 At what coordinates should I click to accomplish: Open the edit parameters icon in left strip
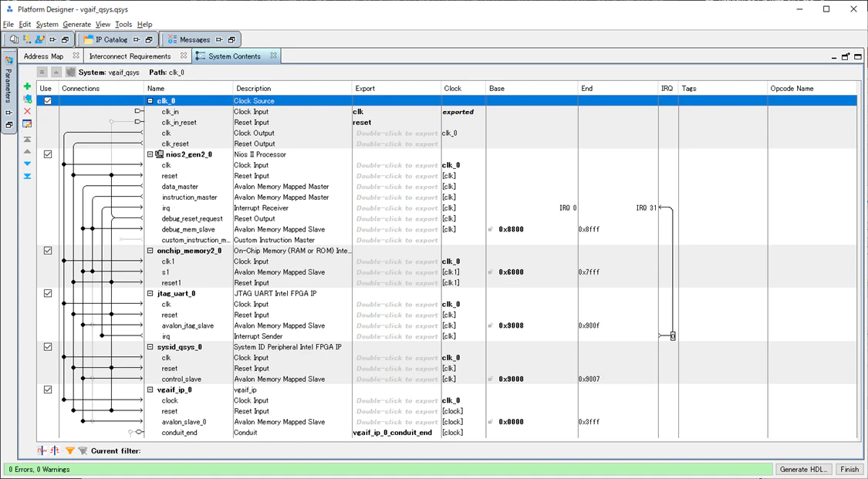click(27, 124)
